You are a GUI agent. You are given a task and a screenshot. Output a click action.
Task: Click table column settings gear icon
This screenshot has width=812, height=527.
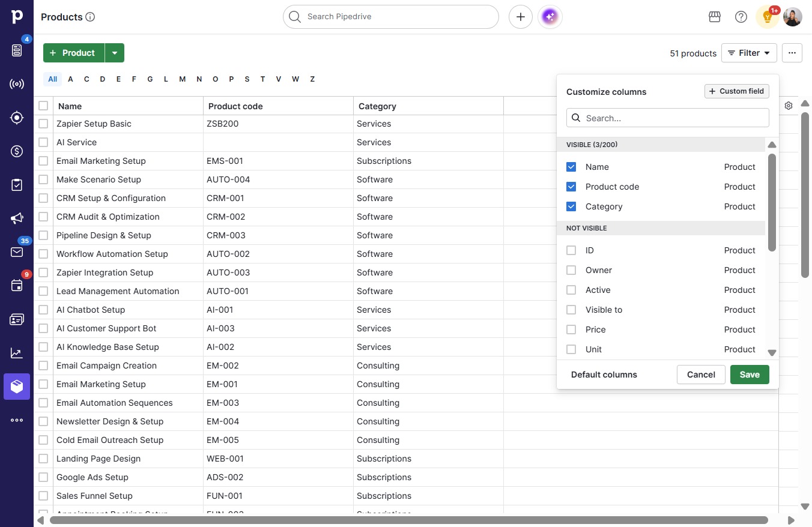pos(789,106)
